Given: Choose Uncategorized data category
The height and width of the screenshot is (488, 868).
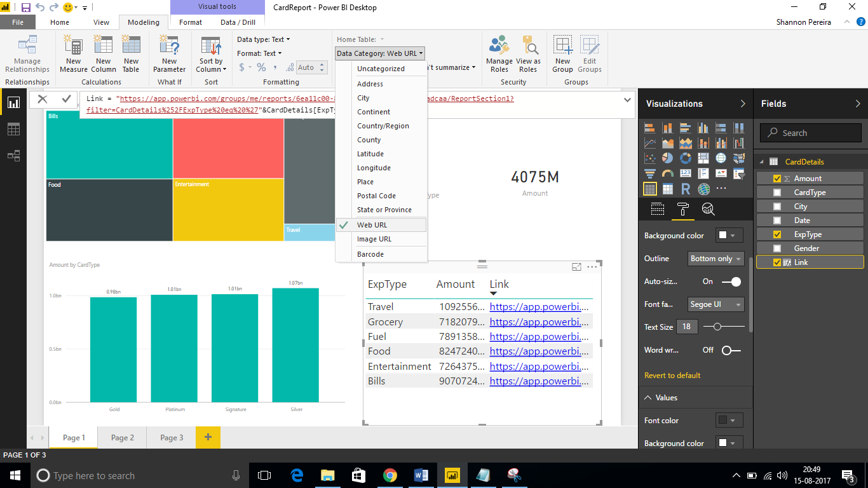Looking at the screenshot, I should coord(381,69).
